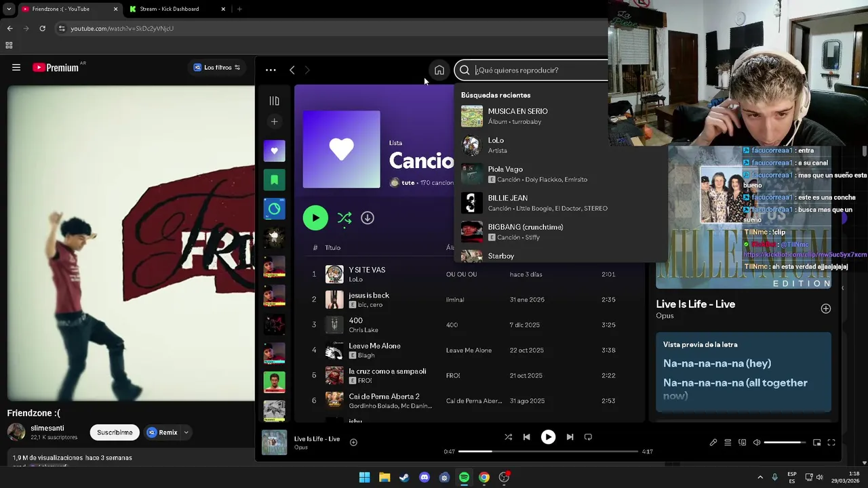Open a new browser tab
The width and height of the screenshot is (868, 488).
239,9
